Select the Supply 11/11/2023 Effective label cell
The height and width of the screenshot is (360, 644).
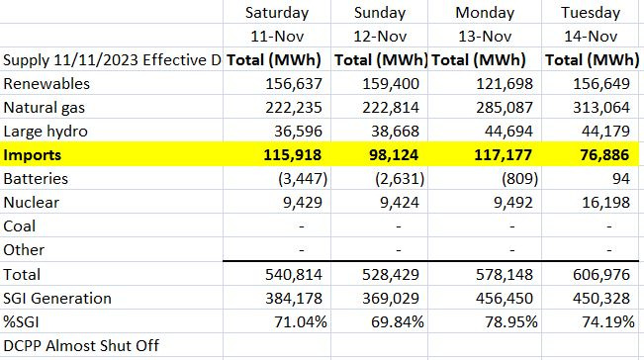click(112, 59)
